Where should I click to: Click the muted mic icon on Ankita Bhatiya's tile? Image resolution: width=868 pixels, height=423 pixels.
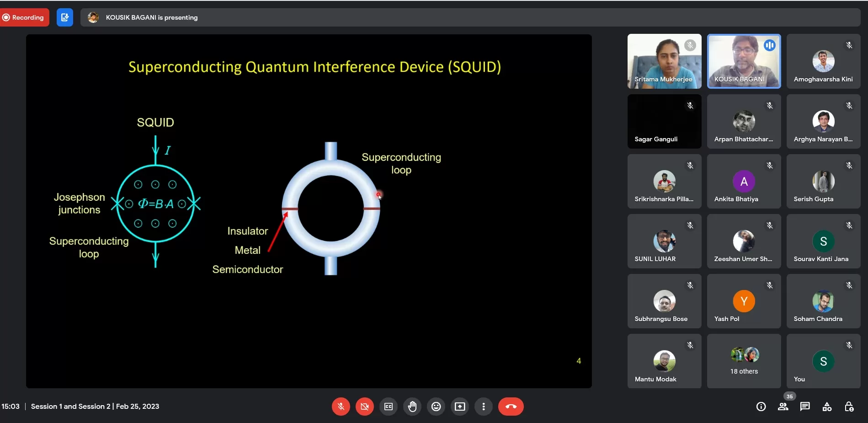pos(770,166)
